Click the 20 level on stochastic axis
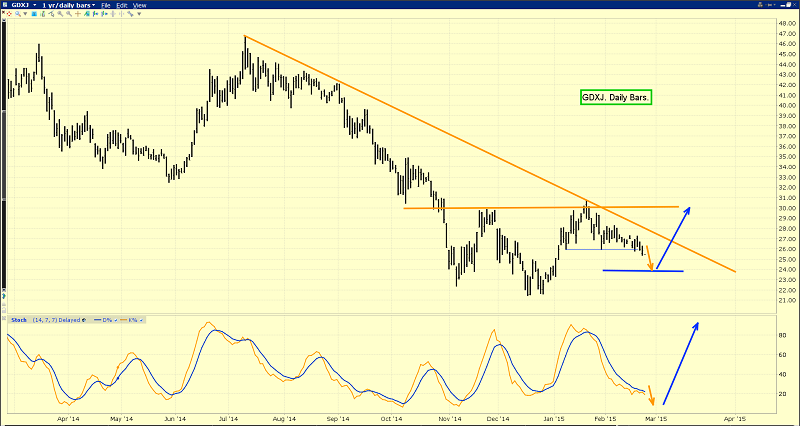800x426 pixels. (x=783, y=394)
